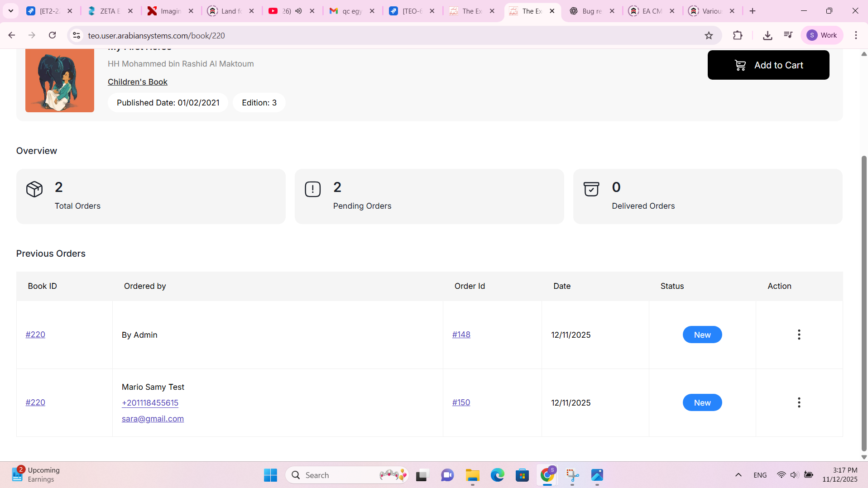868x488 pixels.
Task: Click the Add to Cart button
Action: click(x=768, y=65)
